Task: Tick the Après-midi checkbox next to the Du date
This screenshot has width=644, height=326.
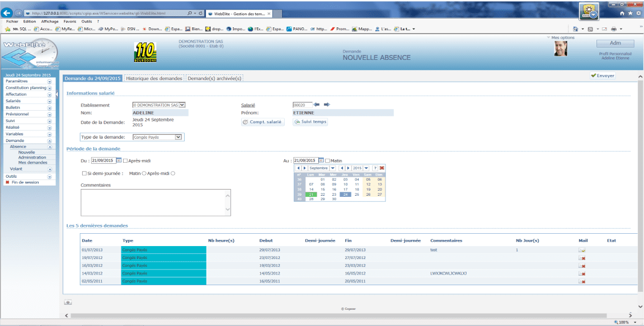Action: (125, 160)
